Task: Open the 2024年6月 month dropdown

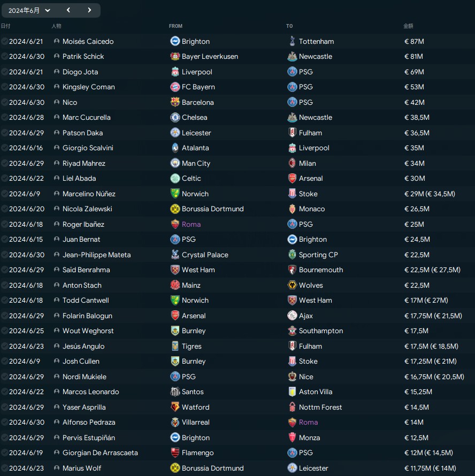Action: (29, 10)
